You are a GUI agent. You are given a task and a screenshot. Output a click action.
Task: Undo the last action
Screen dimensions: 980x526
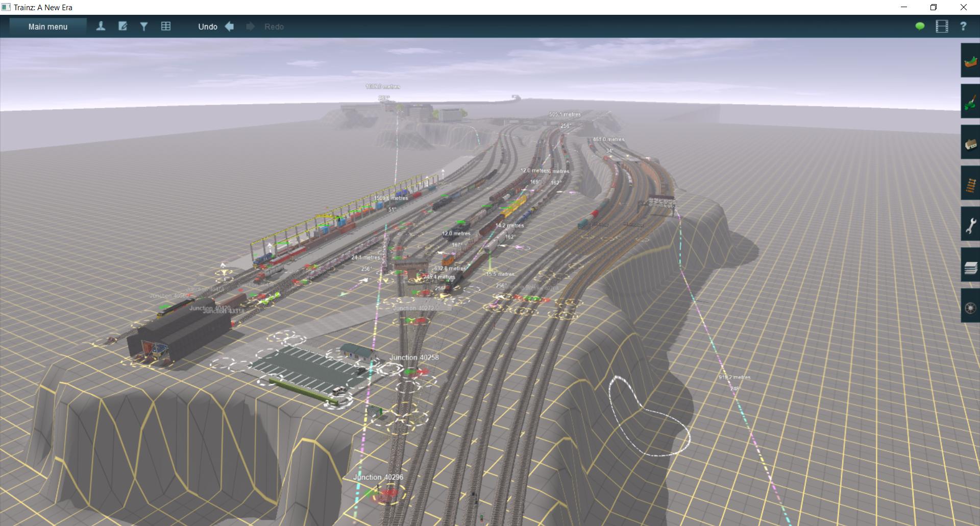tap(216, 27)
